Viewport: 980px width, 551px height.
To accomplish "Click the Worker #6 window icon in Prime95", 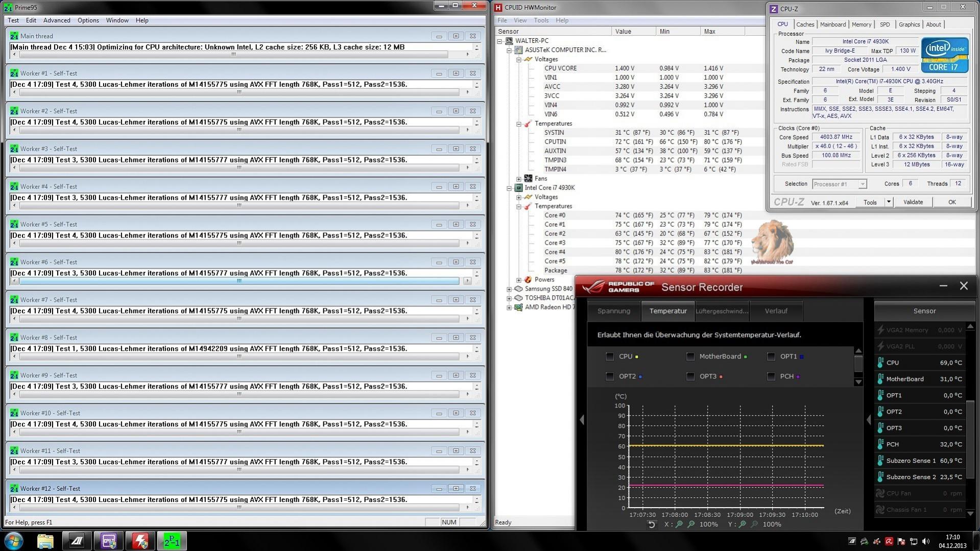I will pyautogui.click(x=14, y=262).
